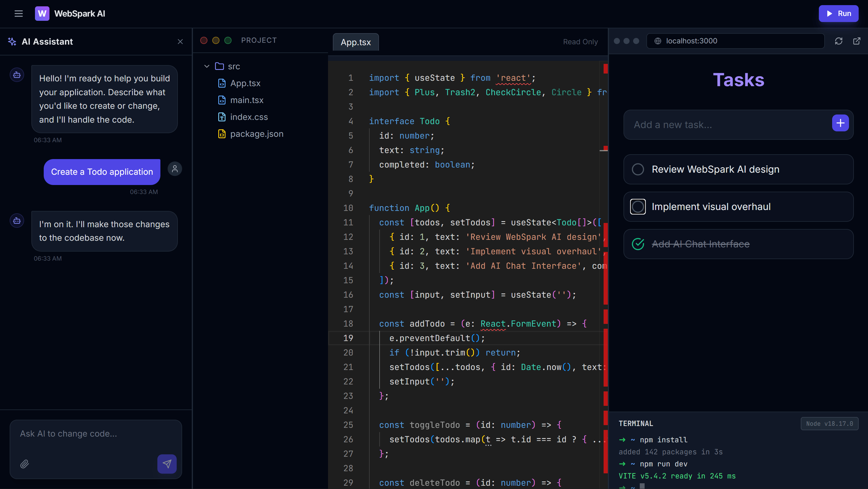Open package.json in the project tree

[x=257, y=134]
